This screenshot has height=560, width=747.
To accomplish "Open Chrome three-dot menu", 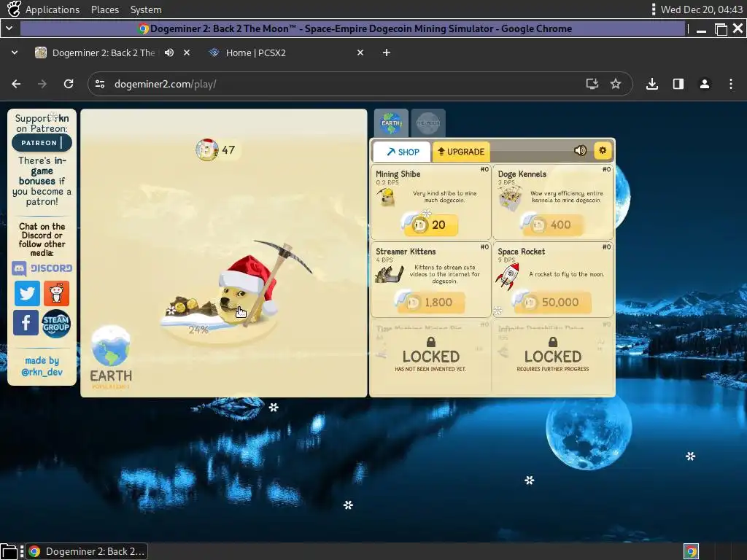I will click(x=731, y=84).
